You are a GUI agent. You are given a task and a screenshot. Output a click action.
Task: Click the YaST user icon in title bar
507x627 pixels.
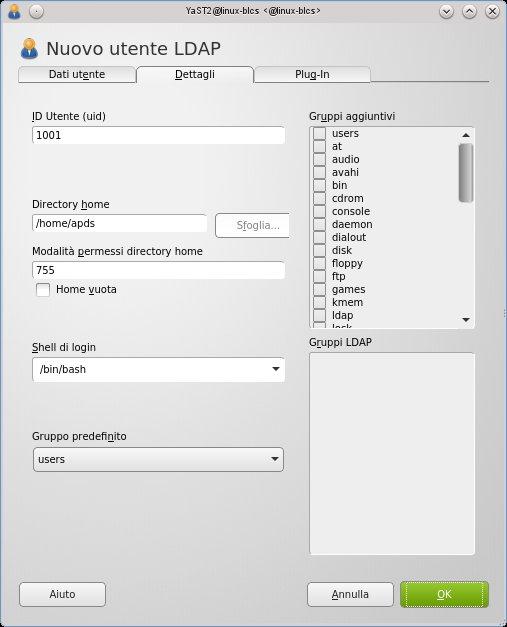(14, 12)
